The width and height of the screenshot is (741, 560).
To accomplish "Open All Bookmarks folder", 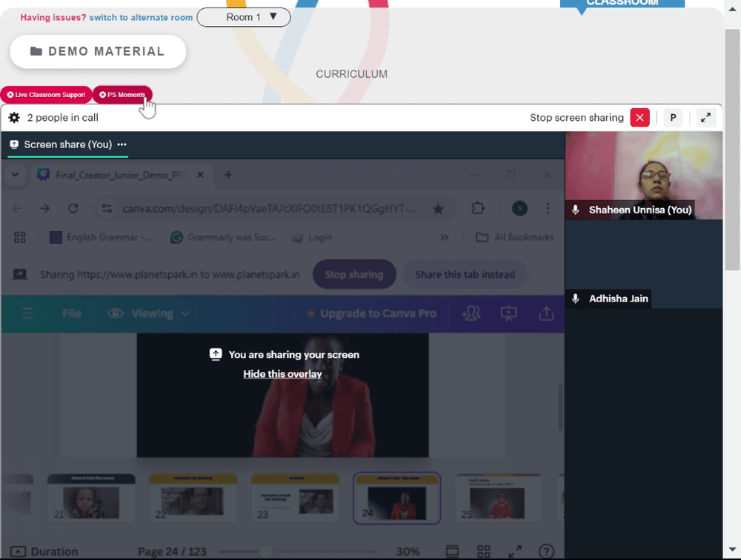I will pyautogui.click(x=515, y=237).
